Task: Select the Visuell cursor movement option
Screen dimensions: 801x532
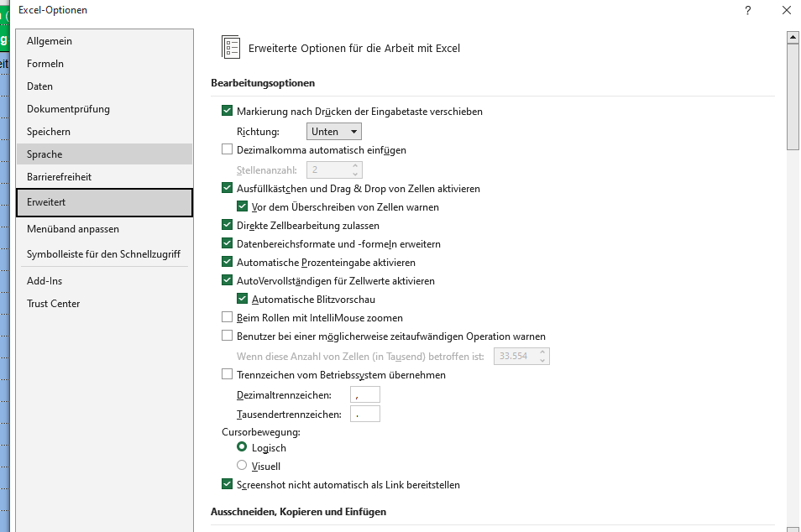Action: pos(242,465)
